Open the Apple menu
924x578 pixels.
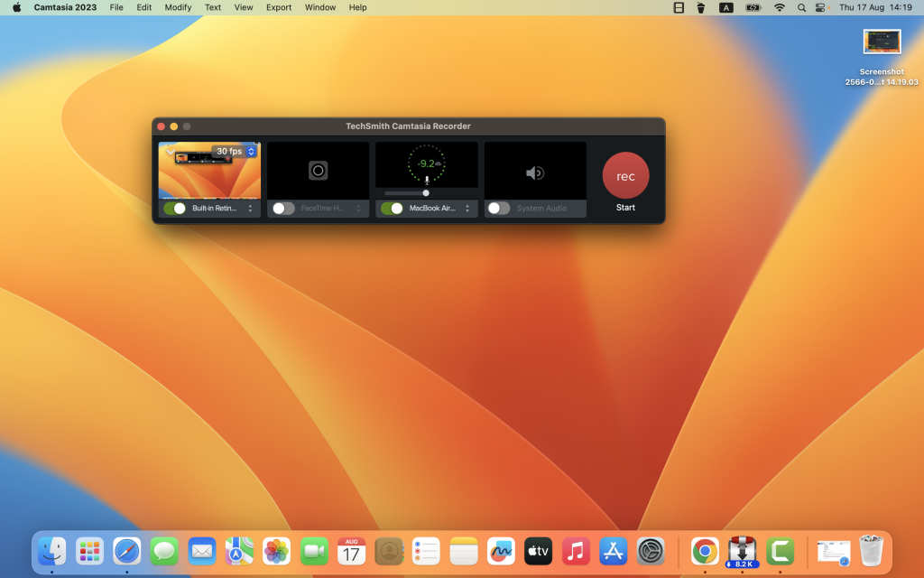(x=16, y=7)
